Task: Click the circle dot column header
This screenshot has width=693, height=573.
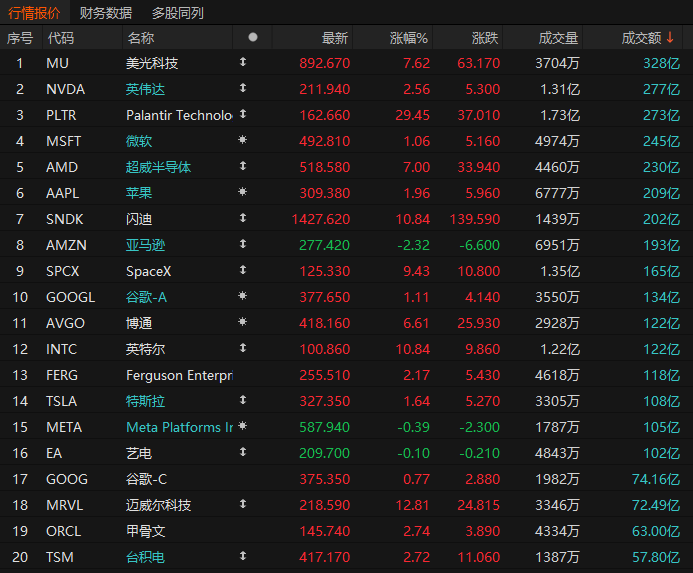Action: pyautogui.click(x=253, y=37)
